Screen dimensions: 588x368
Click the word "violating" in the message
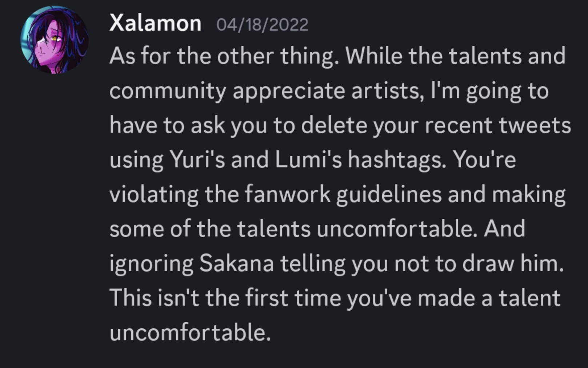point(154,194)
